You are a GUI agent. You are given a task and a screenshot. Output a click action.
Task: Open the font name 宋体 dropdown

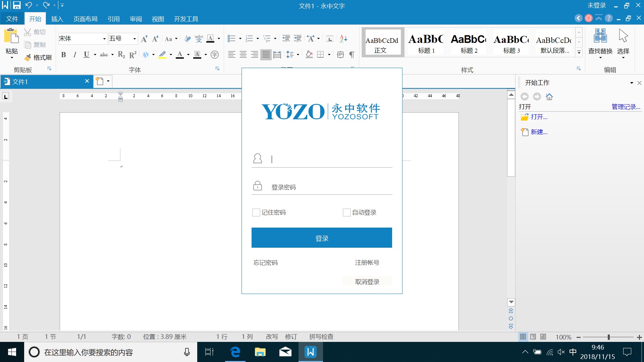(x=104, y=39)
